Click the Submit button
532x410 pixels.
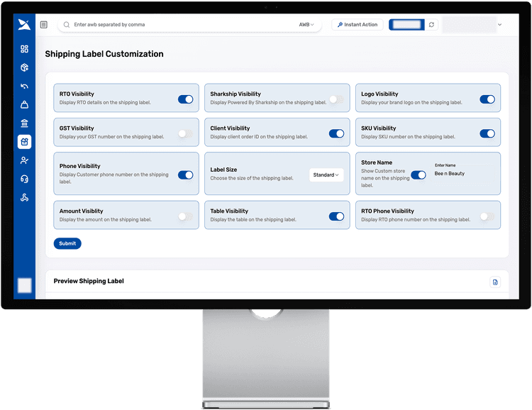point(67,243)
